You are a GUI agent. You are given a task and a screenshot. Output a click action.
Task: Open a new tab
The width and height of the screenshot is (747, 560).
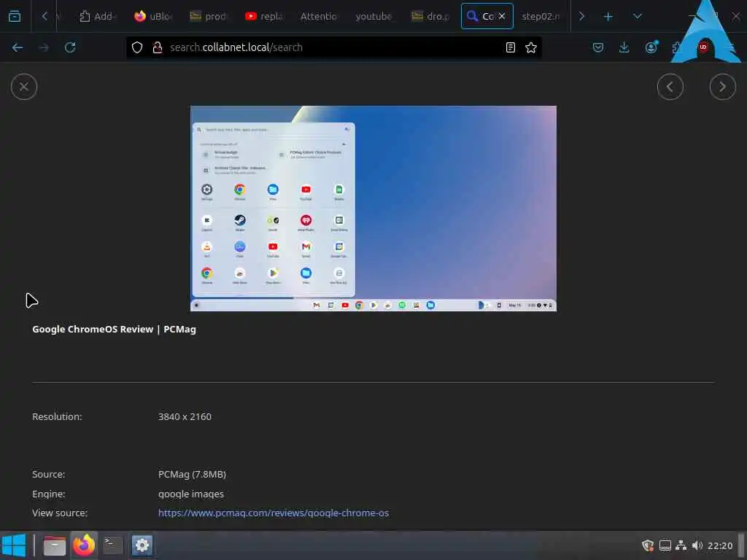pos(608,17)
